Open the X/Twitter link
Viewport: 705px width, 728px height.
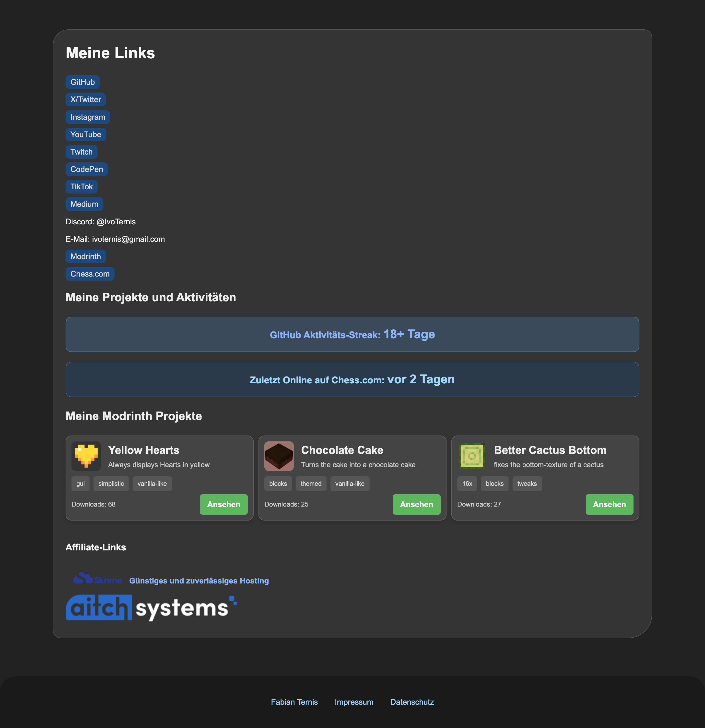(86, 99)
